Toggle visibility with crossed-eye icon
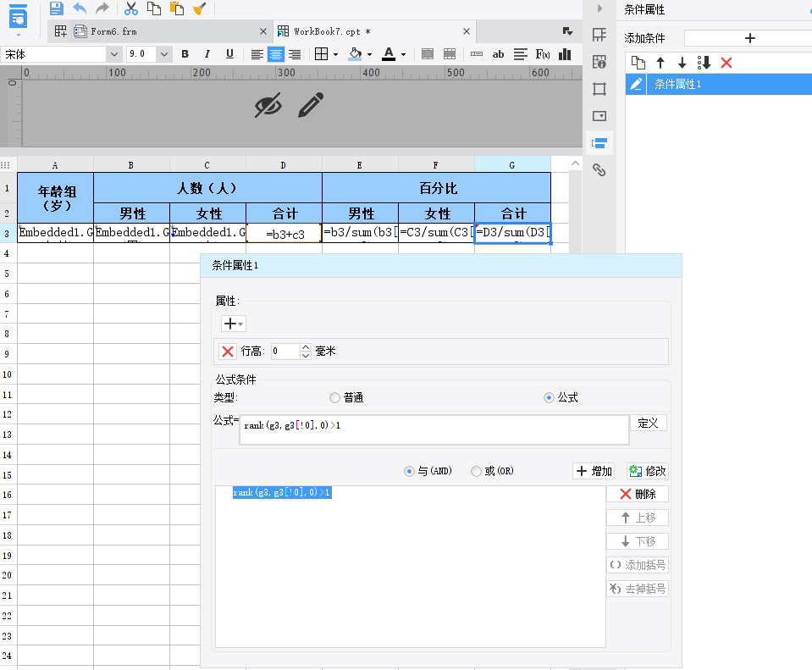 point(268,105)
